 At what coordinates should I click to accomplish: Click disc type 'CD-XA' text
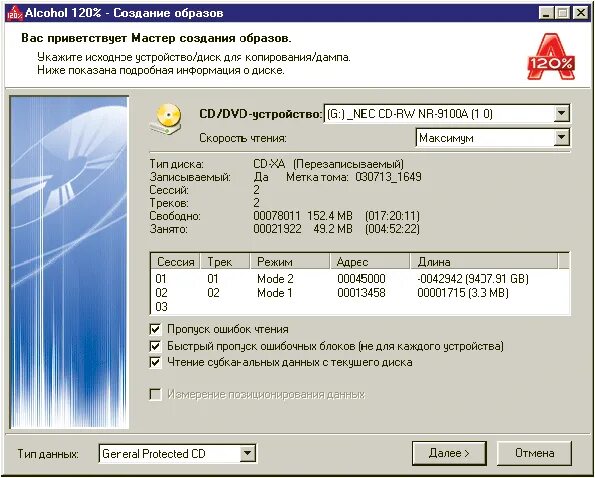269,164
